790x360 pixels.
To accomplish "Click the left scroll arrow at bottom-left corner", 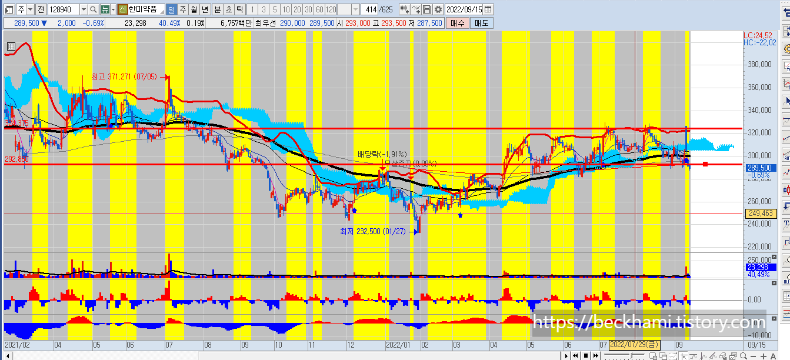I will (x=8, y=356).
